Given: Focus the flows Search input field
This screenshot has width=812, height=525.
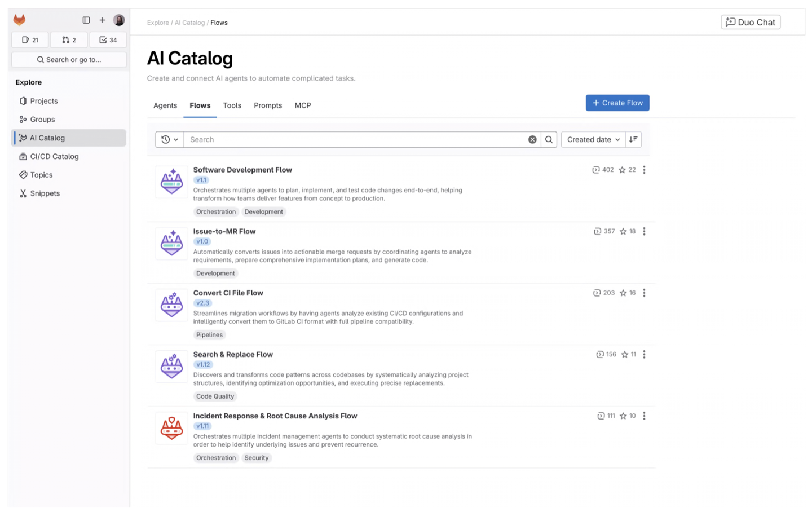Looking at the screenshot, I should (x=355, y=140).
